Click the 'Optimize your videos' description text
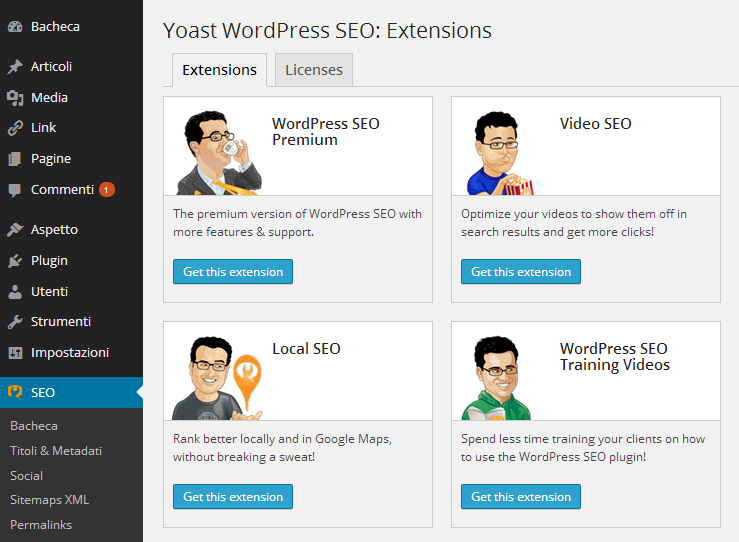 click(x=574, y=223)
